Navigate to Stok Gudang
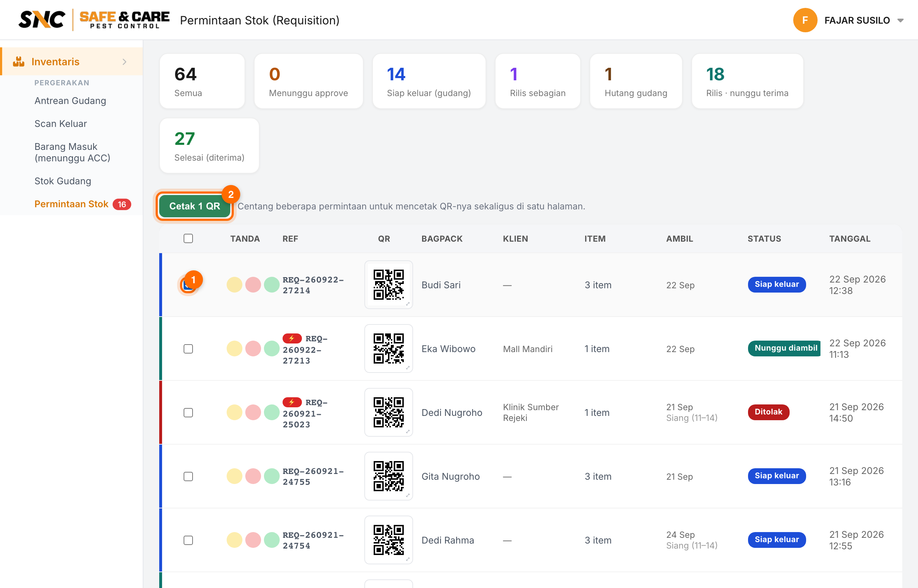The image size is (918, 588). click(x=63, y=181)
